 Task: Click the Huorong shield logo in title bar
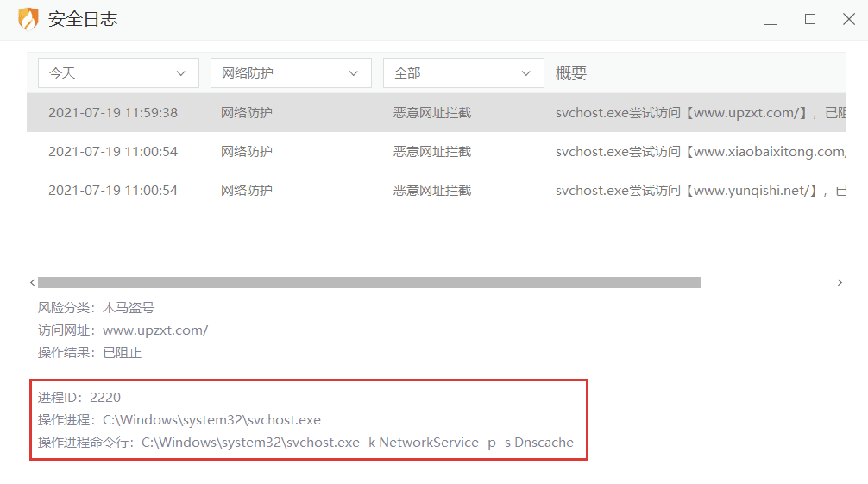[28, 19]
